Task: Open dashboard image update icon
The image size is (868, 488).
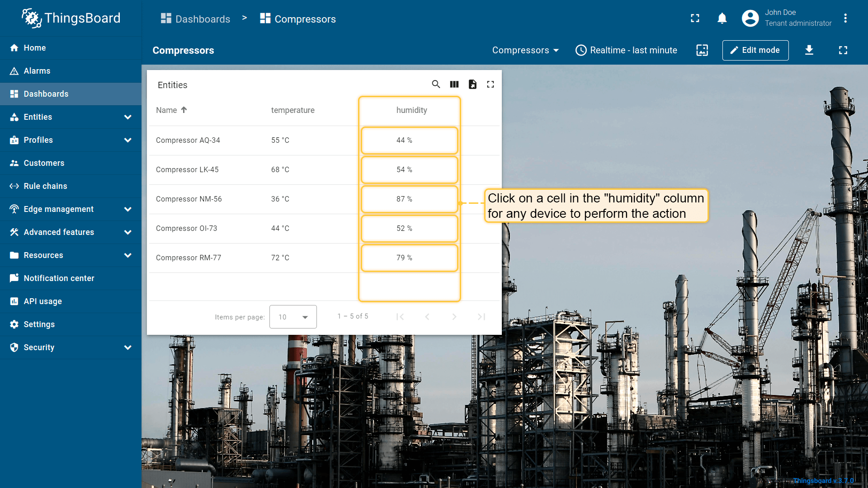Action: (702, 50)
